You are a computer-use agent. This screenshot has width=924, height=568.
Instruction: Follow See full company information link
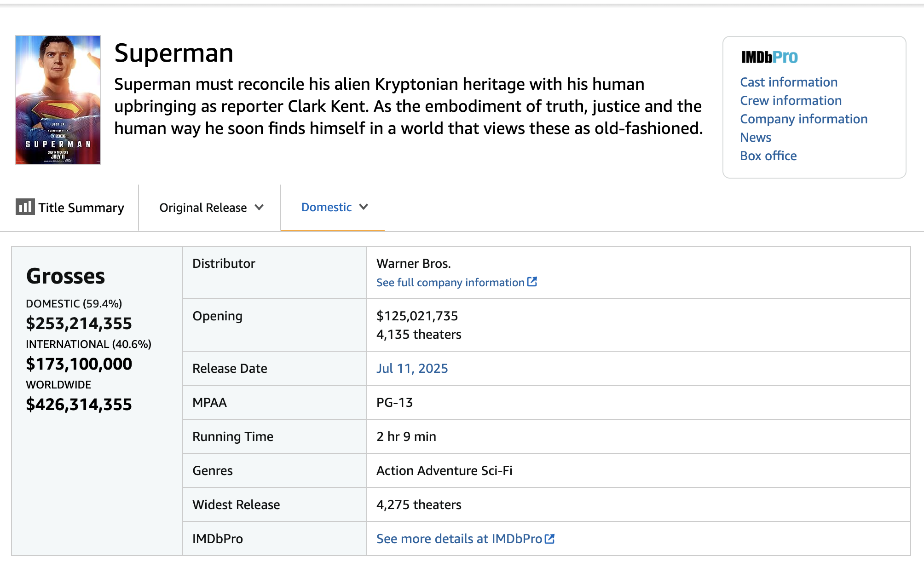pos(450,282)
